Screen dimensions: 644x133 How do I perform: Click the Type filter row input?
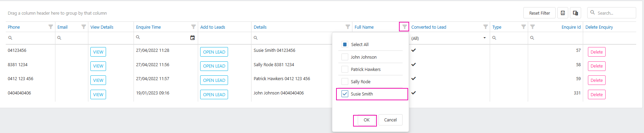point(509,38)
